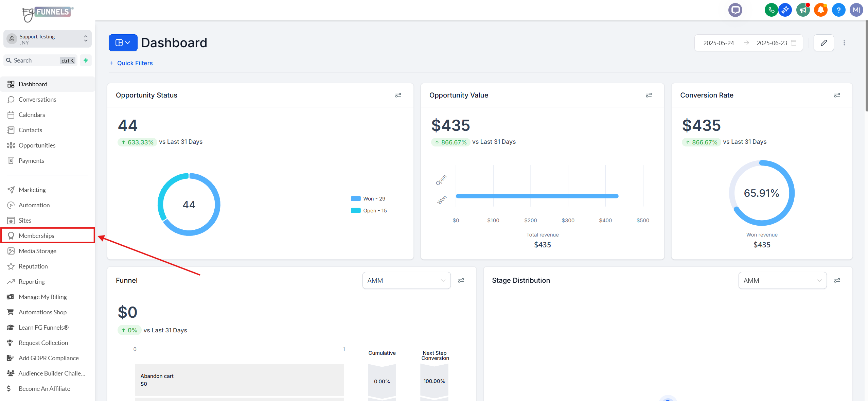Open the blue AI sparkle icon
This screenshot has height=401, width=868.
pyautogui.click(x=785, y=10)
